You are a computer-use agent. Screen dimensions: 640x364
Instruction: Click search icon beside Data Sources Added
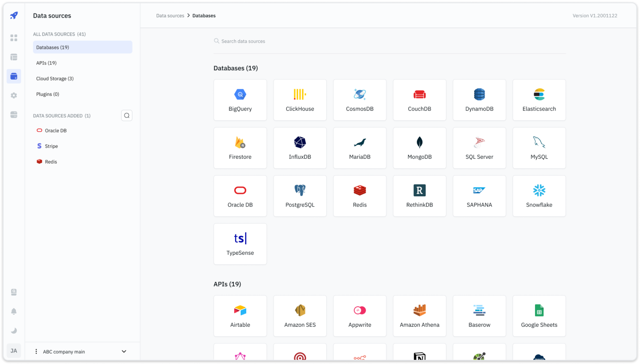[127, 115]
